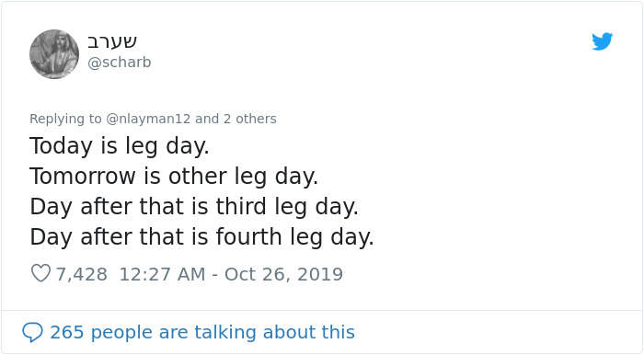
Task: Open the 12:27 AM timestamp
Action: tap(162, 274)
